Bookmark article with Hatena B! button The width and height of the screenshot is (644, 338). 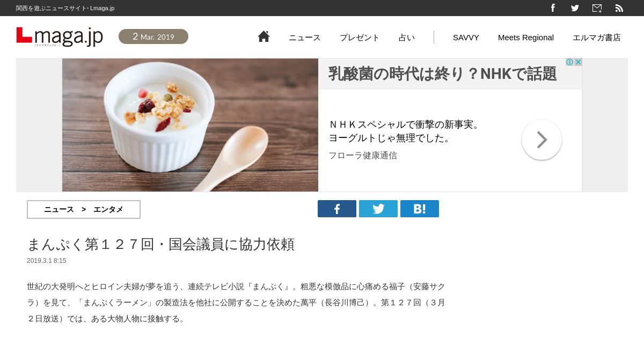[x=420, y=209]
